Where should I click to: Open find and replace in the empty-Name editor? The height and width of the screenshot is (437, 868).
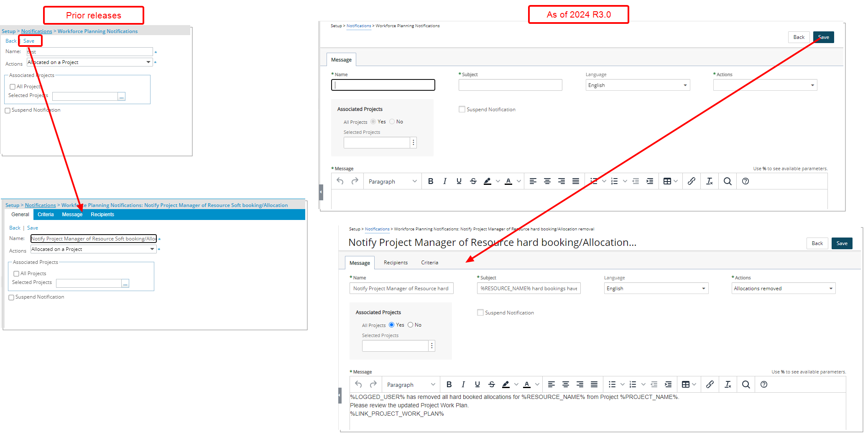[728, 181]
